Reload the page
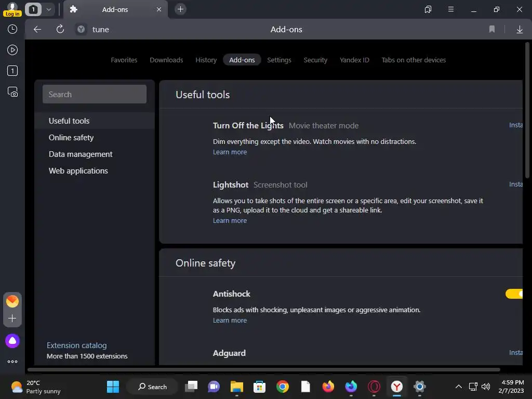The width and height of the screenshot is (532, 399). pos(60,29)
